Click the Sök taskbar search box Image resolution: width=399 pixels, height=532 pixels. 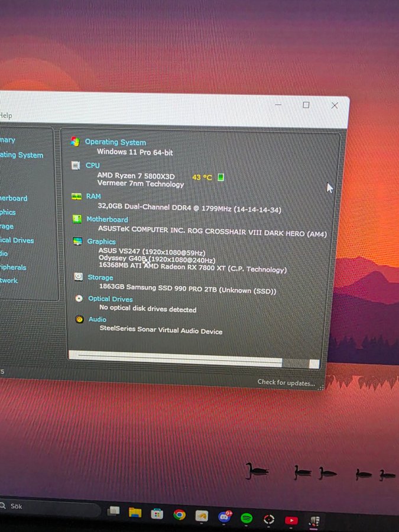point(51,507)
